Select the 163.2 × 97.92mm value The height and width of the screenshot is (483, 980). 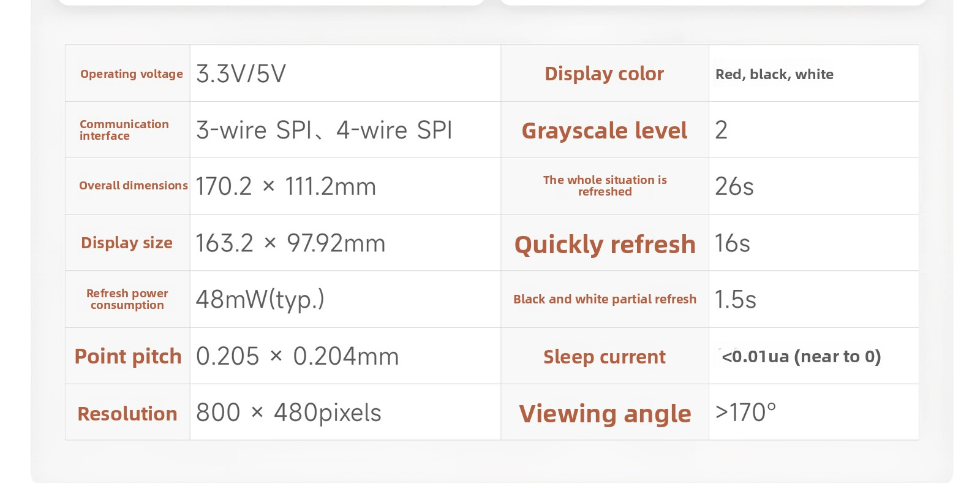pos(290,243)
